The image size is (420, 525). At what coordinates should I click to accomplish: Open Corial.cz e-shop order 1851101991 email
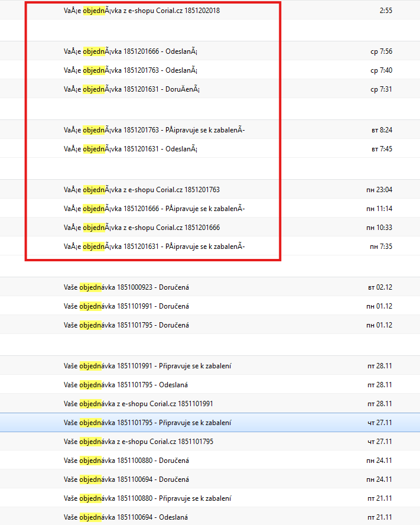tap(138, 404)
